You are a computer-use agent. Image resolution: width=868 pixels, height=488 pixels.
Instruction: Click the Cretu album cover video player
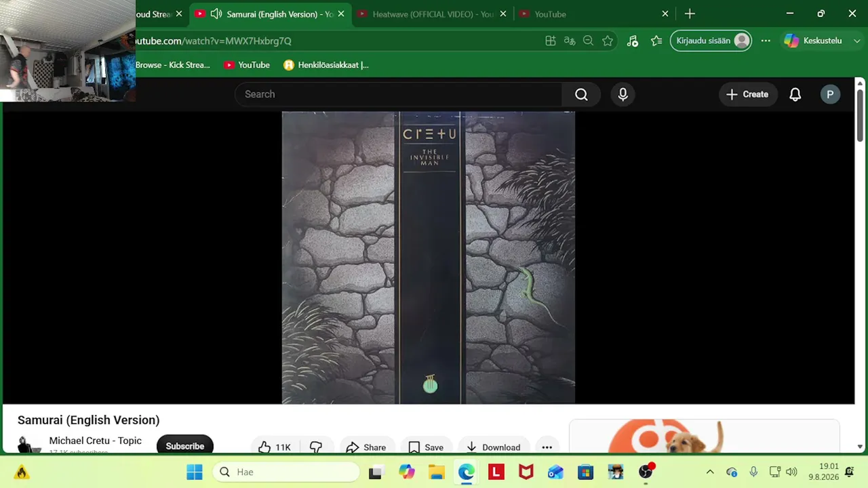[x=429, y=258]
